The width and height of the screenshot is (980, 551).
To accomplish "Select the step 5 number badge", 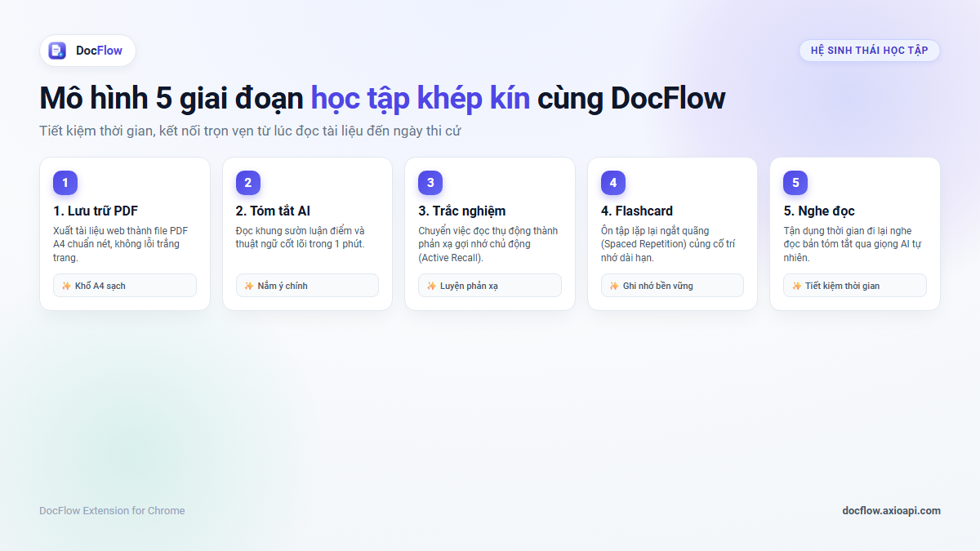I will (x=795, y=183).
